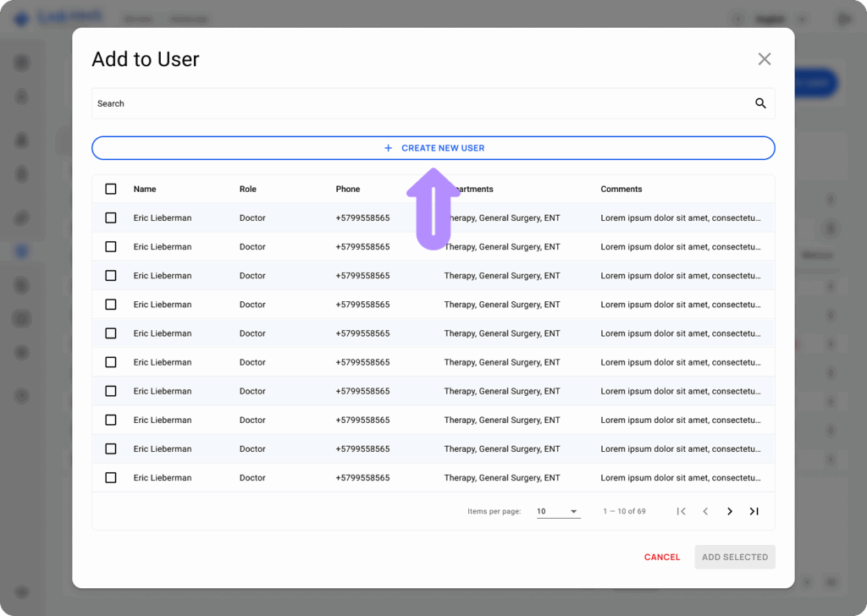The width and height of the screenshot is (867, 616).
Task: Go to the previous page of users
Action: [705, 511]
